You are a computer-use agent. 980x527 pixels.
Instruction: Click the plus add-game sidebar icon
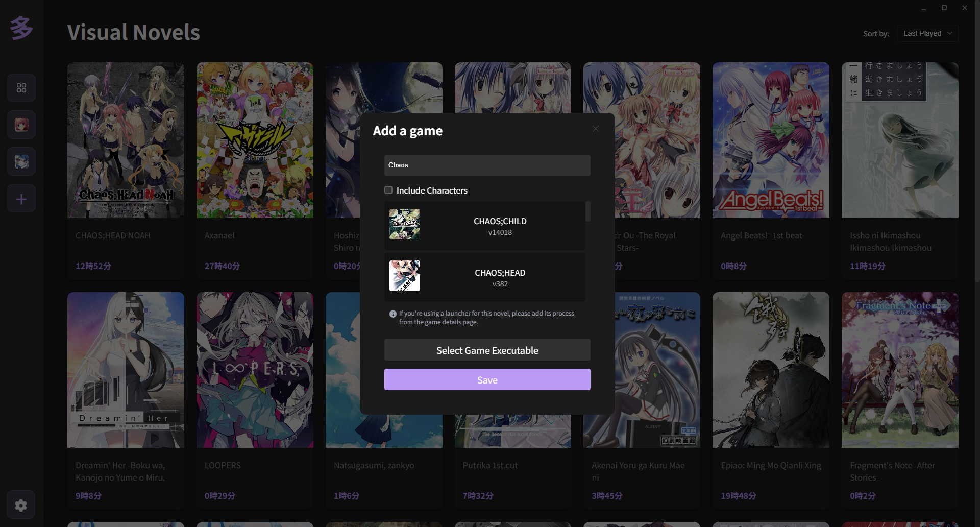tap(21, 199)
